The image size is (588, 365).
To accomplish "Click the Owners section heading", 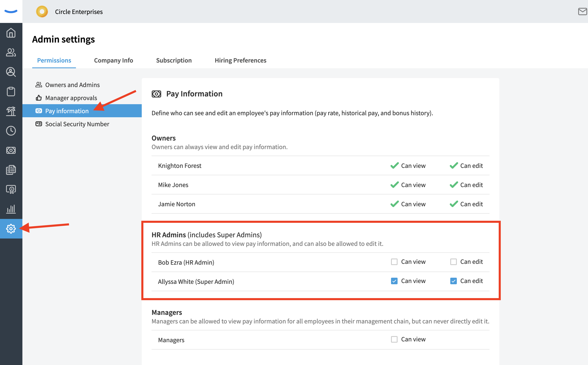I will tap(164, 138).
